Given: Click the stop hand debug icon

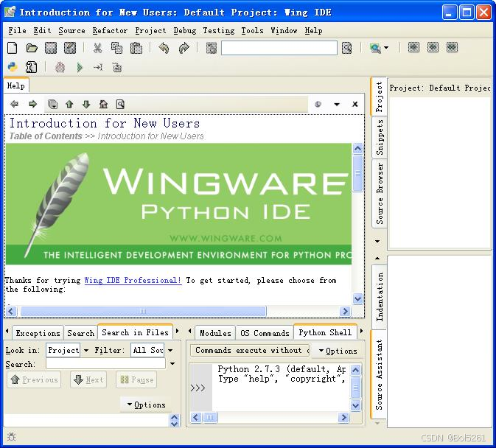Looking at the screenshot, I should [60, 67].
